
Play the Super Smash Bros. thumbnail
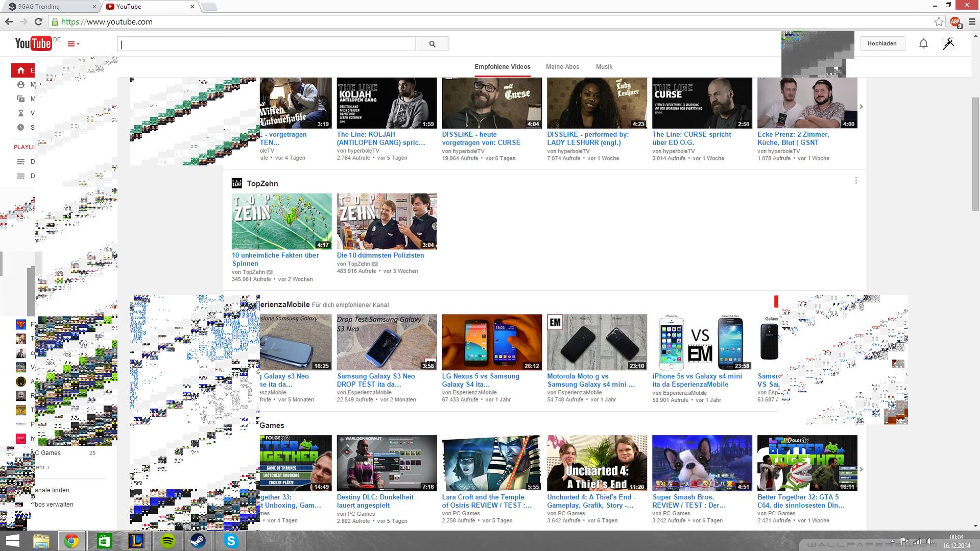pyautogui.click(x=702, y=463)
